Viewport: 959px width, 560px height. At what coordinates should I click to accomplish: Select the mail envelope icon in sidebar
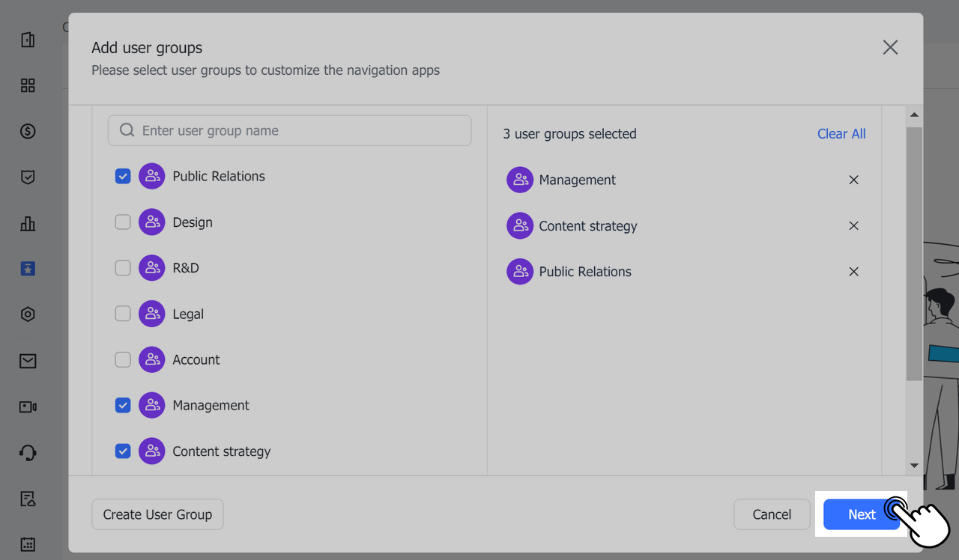tap(28, 361)
